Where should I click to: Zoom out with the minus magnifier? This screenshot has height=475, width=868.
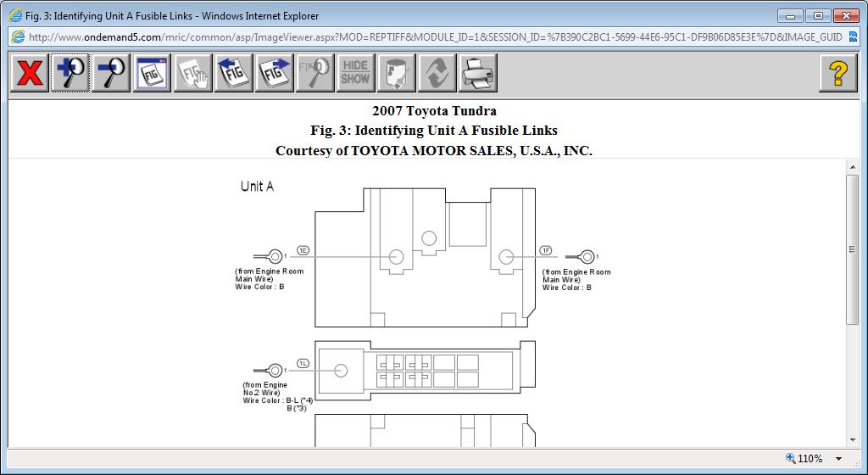tap(111, 73)
